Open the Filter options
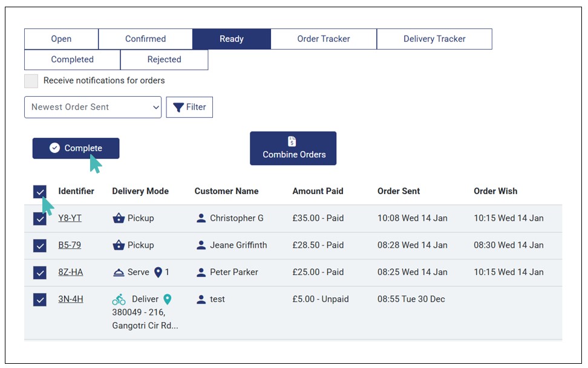 pos(189,107)
